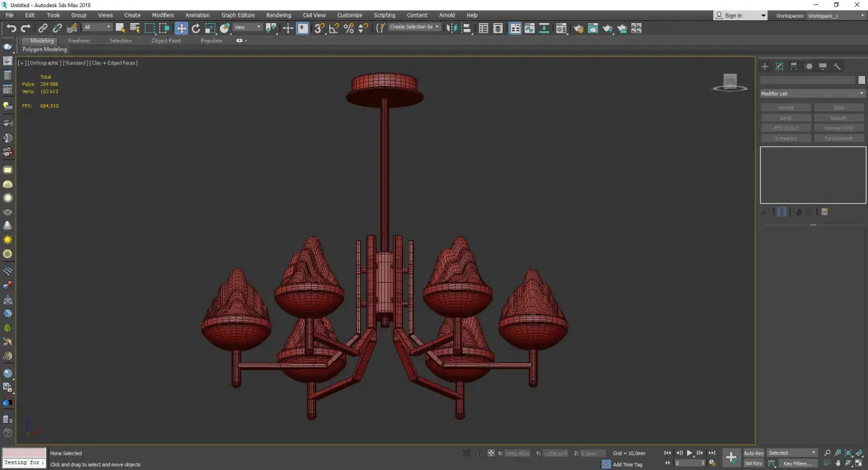The image size is (868, 470).
Task: Open the Layer Explorer icon
Action: point(498,28)
